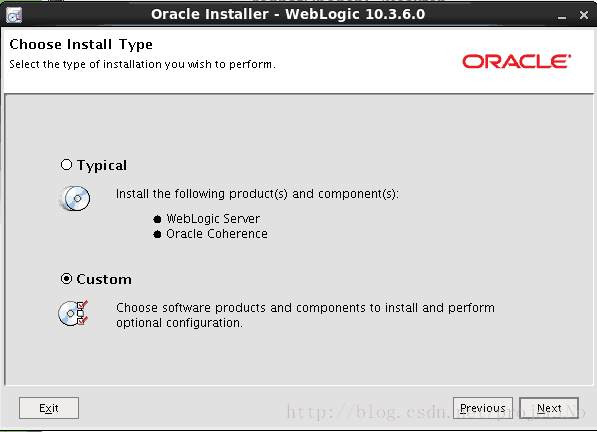
Task: Click the 'WebLogic Server' bullet text
Action: pos(213,219)
